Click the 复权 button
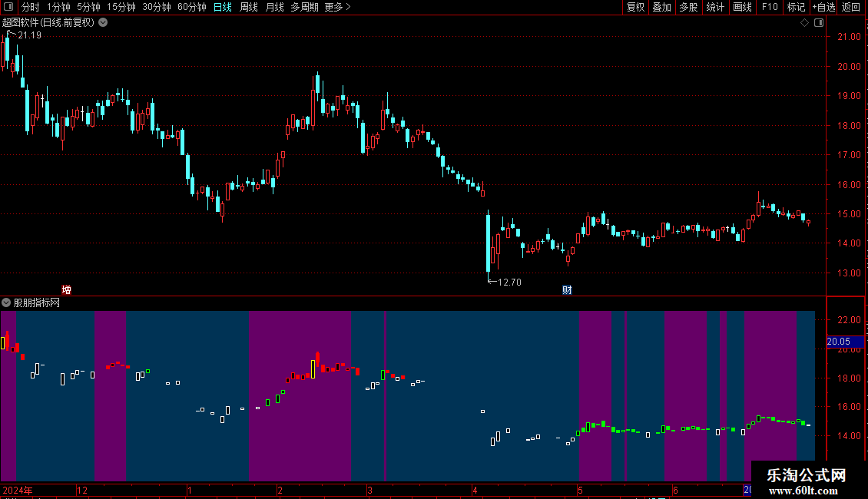868x499 pixels. [635, 7]
